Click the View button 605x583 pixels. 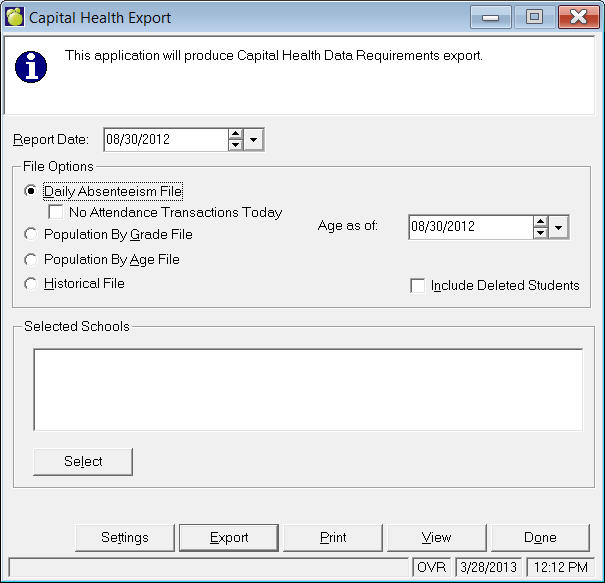pos(437,538)
